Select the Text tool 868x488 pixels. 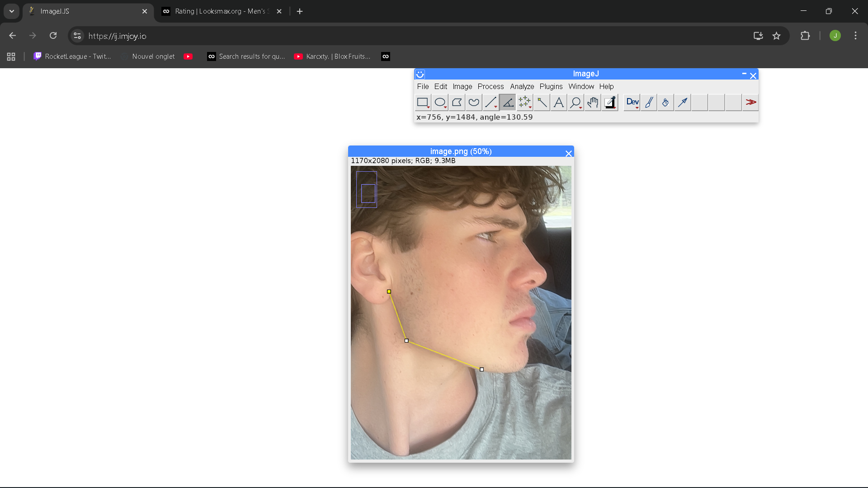558,103
